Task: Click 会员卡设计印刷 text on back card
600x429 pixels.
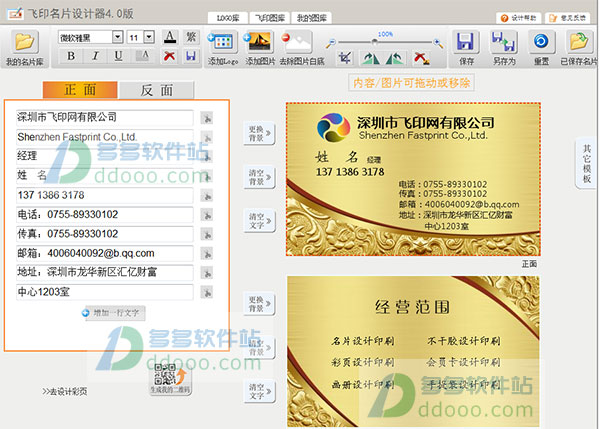Action: 463,362
